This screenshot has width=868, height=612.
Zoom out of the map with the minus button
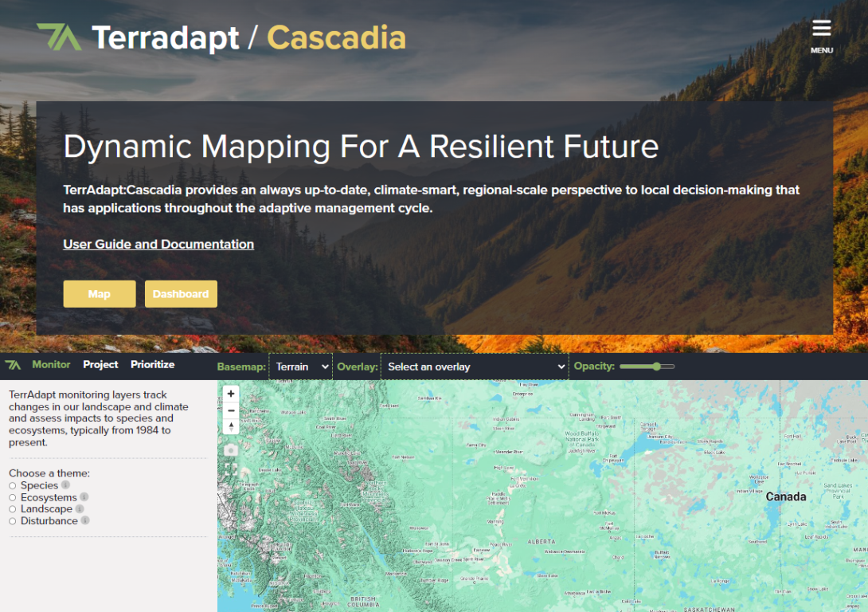pos(231,410)
